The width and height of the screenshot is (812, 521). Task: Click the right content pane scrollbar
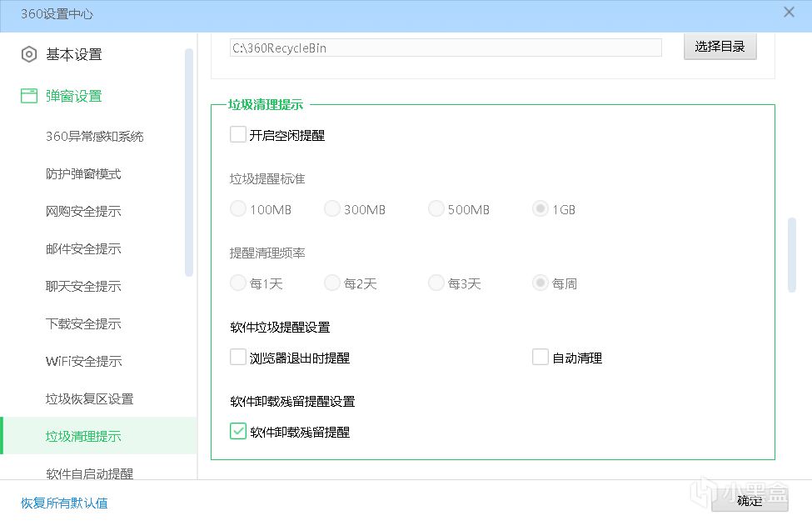[791, 254]
